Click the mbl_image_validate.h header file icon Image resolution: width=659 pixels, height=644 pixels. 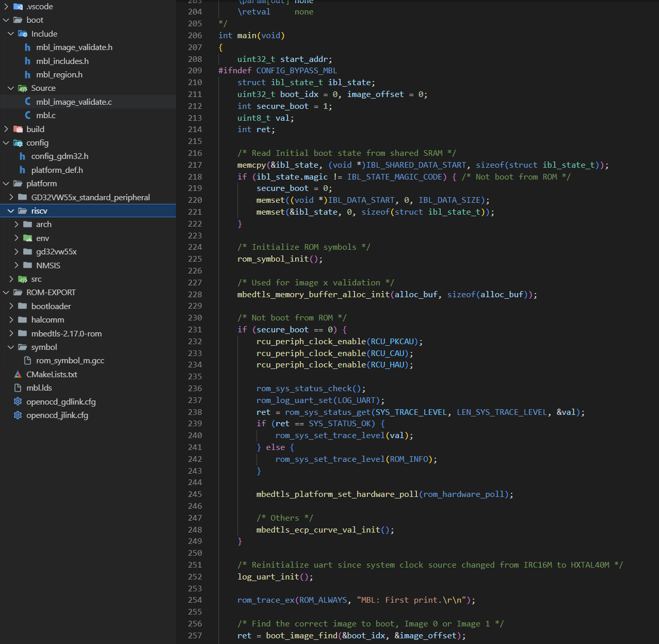[28, 47]
